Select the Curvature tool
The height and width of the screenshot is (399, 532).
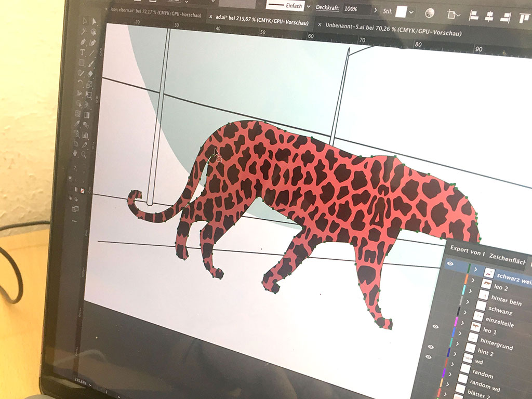(x=92, y=43)
